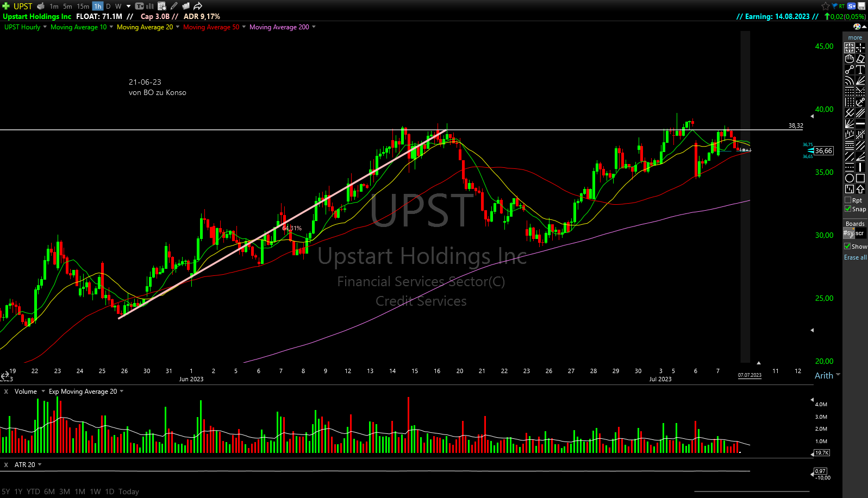Open the TradingView-style chart style icon

tap(140, 6)
